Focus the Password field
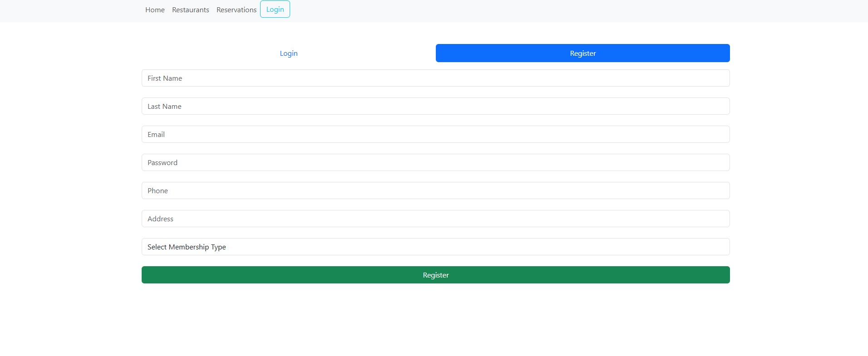Viewport: 868px width, 356px height. pyautogui.click(x=435, y=162)
